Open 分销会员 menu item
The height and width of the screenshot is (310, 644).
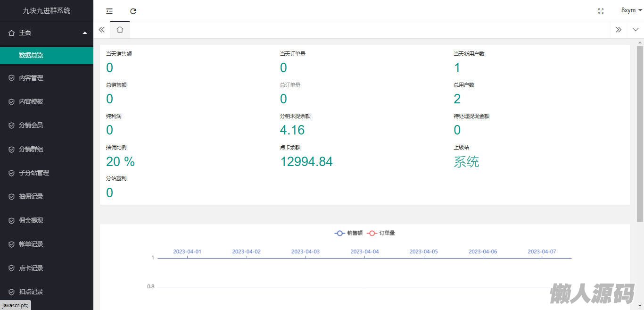(x=31, y=125)
